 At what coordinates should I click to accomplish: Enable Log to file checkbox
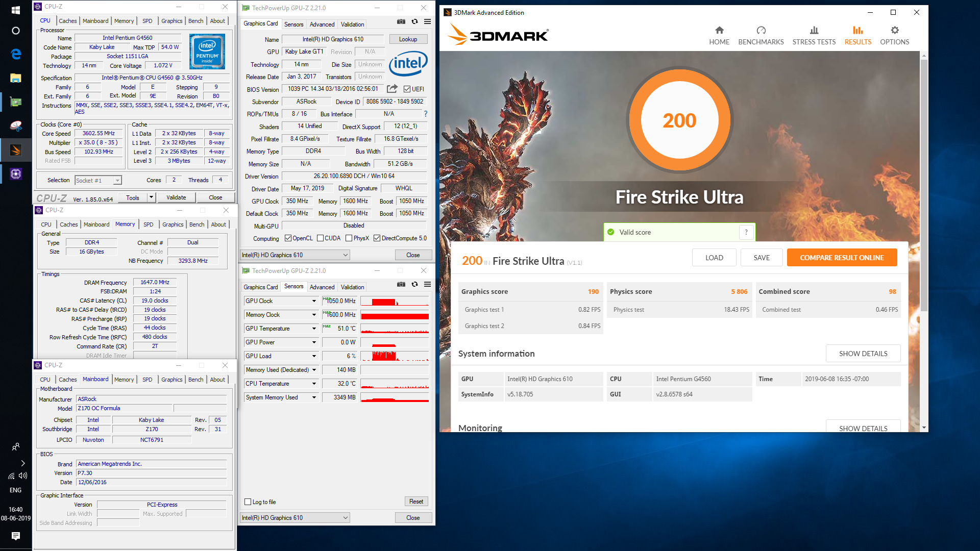248,502
